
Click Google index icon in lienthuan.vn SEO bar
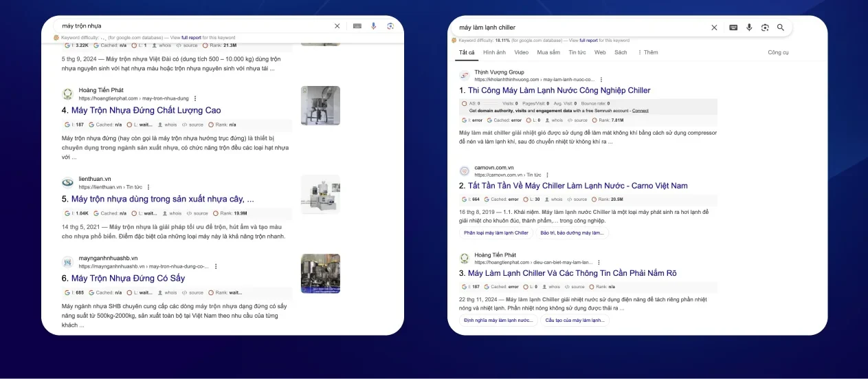coord(67,213)
